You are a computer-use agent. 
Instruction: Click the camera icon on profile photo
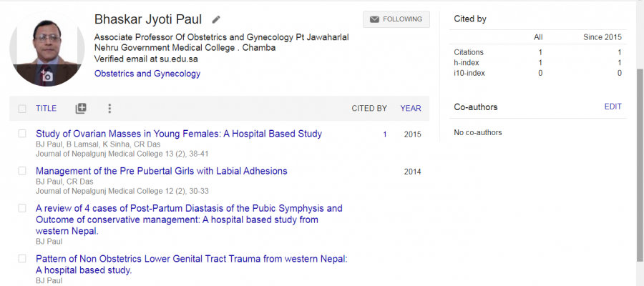coord(47,76)
